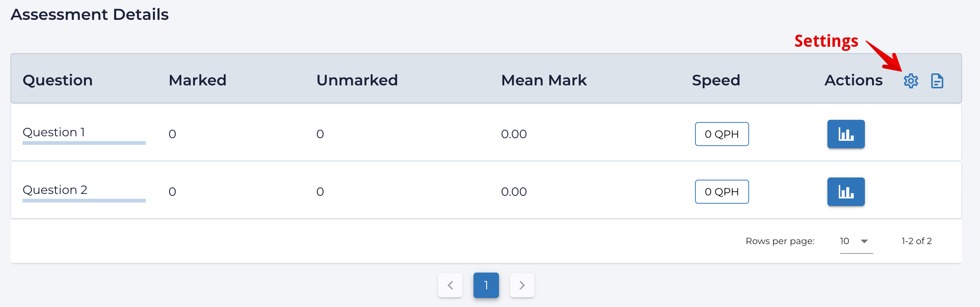Open statistics chart for Question 2

click(x=846, y=191)
